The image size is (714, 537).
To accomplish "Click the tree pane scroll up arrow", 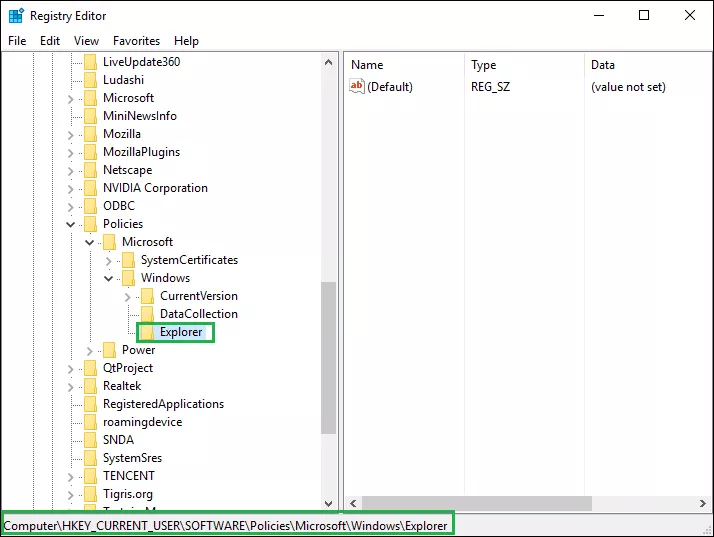I will pos(329,62).
